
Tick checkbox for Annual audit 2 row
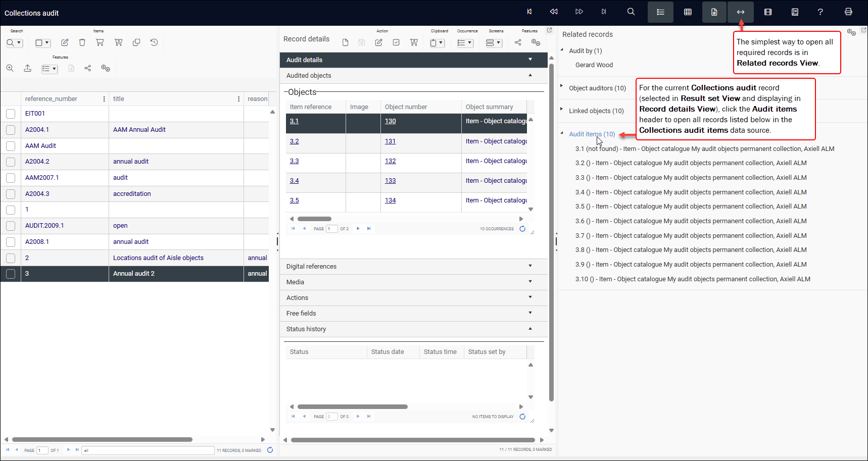coord(11,274)
